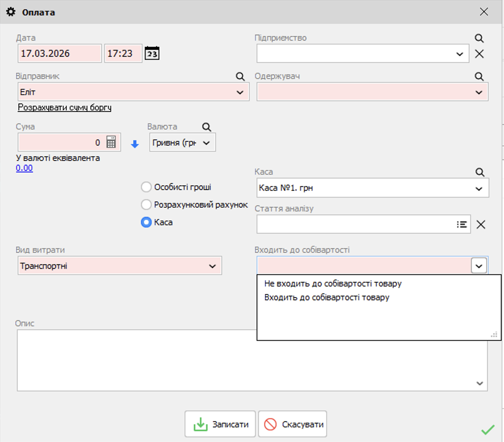The width and height of the screenshot is (504, 442).
Task: Click the search icon beside Підприємство
Action: [479, 38]
